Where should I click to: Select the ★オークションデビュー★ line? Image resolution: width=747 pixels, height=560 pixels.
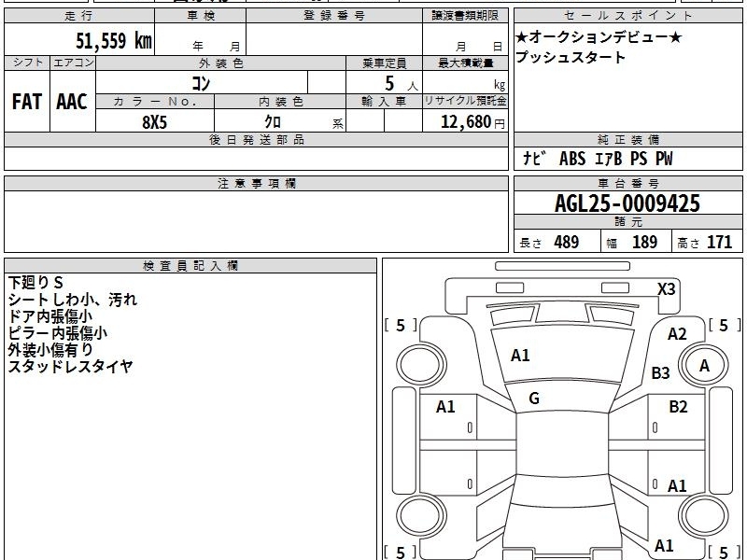tap(599, 37)
